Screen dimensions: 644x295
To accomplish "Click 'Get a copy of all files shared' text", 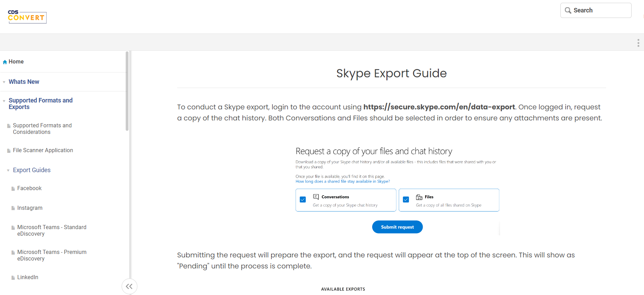I will coord(449,205).
